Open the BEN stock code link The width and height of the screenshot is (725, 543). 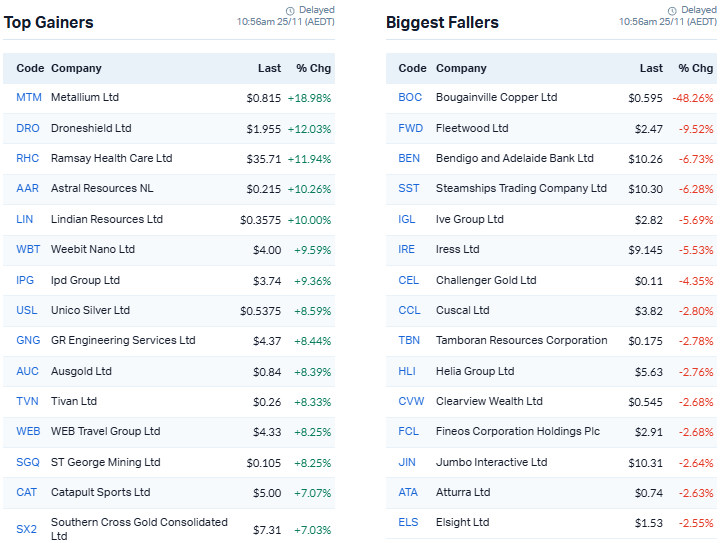tap(409, 158)
